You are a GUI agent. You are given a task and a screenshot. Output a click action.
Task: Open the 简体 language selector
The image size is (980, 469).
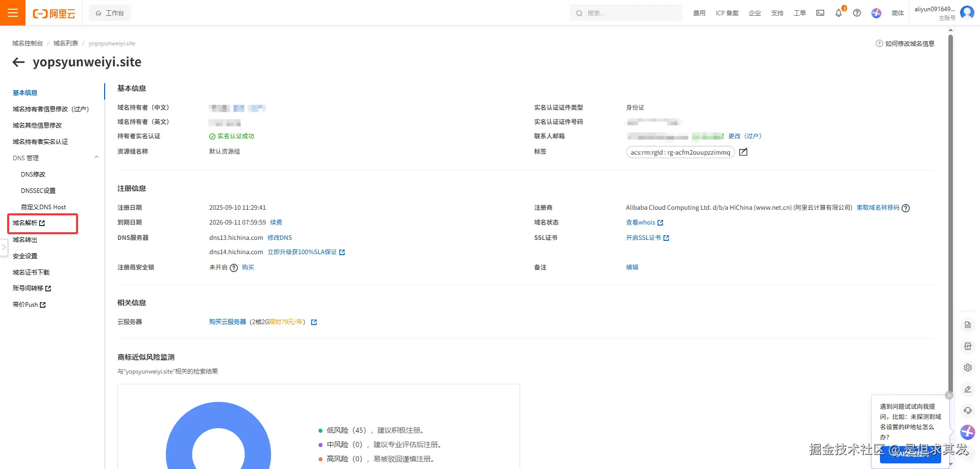coord(897,13)
